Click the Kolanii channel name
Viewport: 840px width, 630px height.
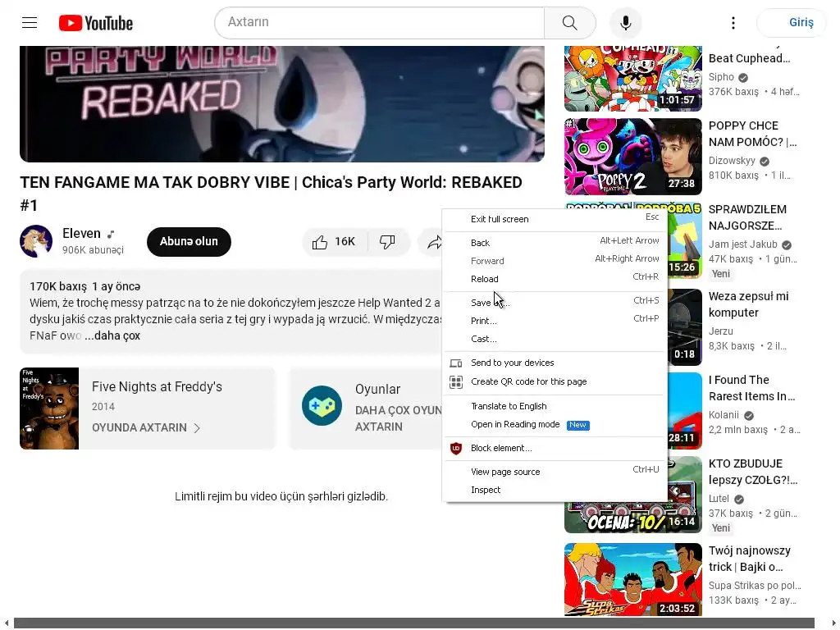point(724,415)
